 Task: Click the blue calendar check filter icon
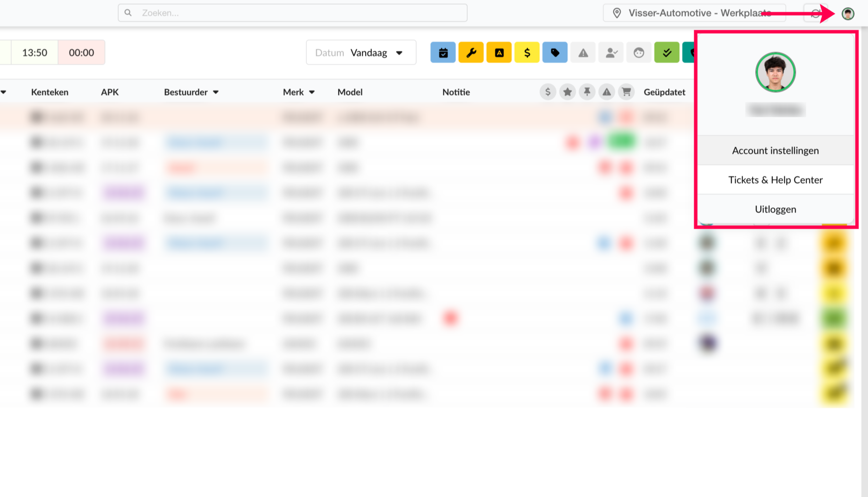443,53
